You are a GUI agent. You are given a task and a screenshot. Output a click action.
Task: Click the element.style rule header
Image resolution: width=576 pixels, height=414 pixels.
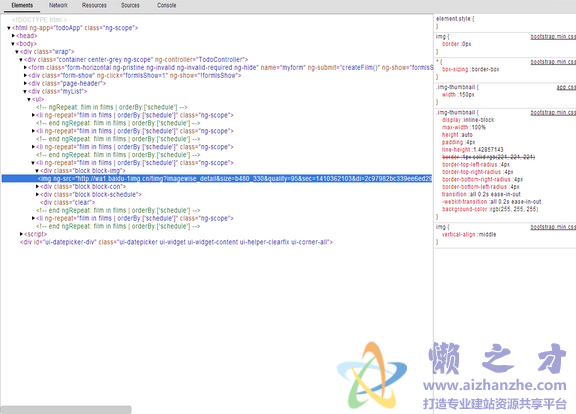click(x=455, y=19)
